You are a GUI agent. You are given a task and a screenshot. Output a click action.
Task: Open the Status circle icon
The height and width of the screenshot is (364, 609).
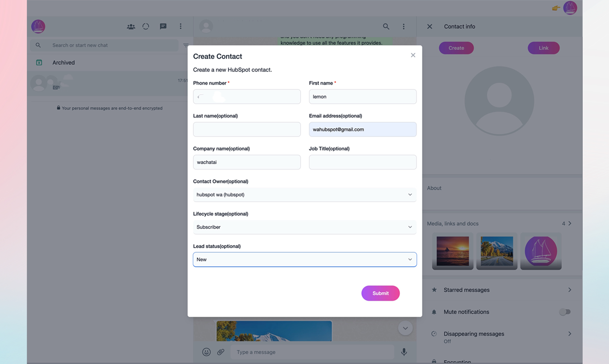146,26
